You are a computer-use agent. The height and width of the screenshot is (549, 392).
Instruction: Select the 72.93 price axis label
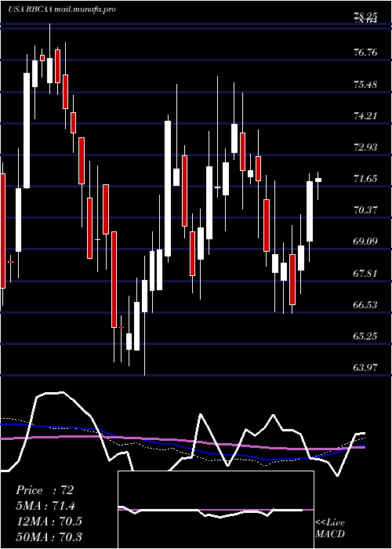point(365,147)
